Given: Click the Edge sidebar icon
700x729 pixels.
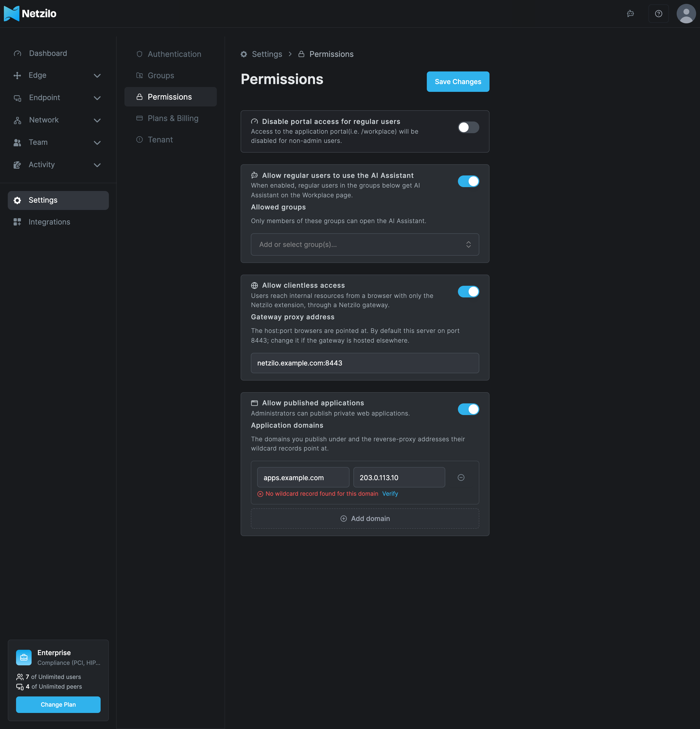Looking at the screenshot, I should tap(17, 76).
